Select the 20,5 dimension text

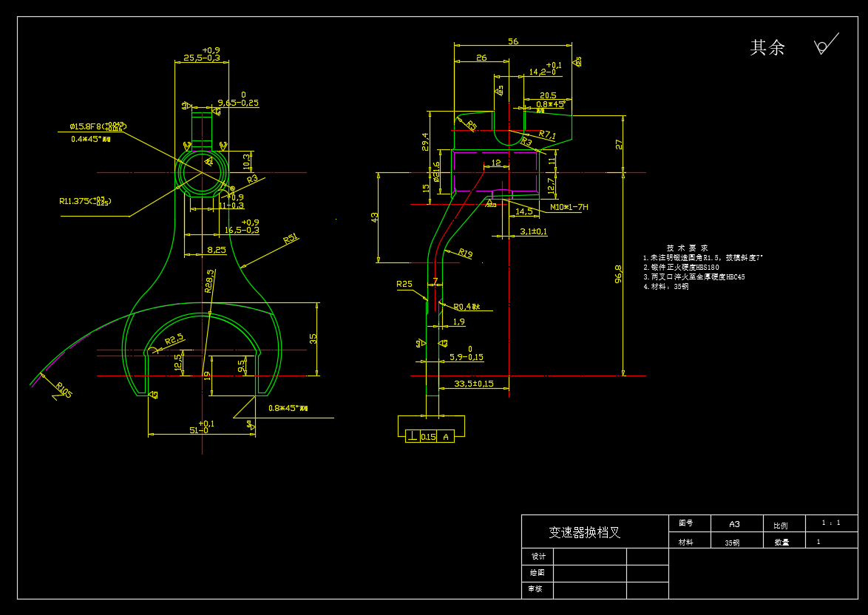pyautogui.click(x=548, y=96)
